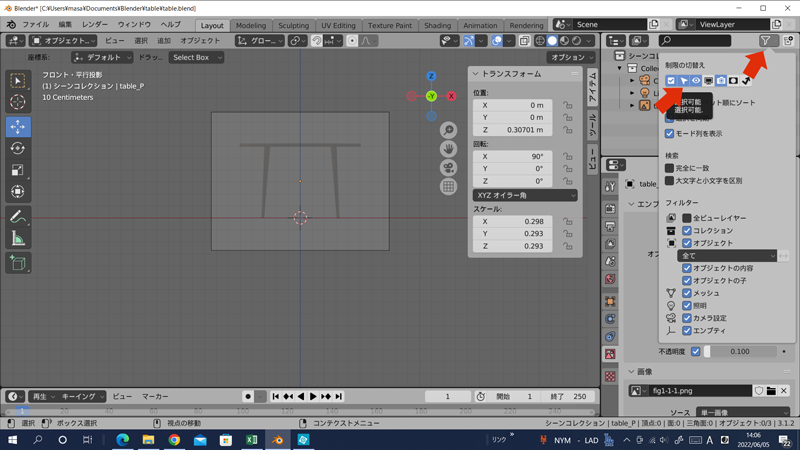This screenshot has width=800, height=450.
Task: Click the Z axis on navigation gizmo
Action: [431, 76]
